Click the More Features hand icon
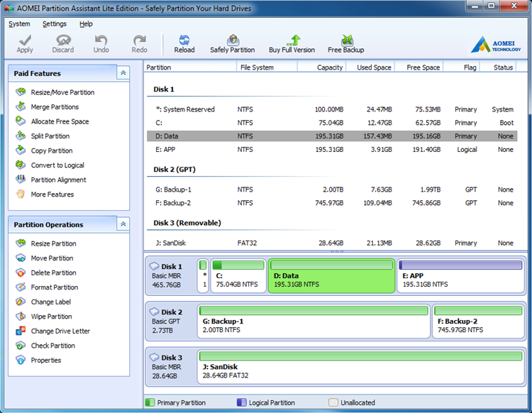This screenshot has height=413, width=532. (x=21, y=194)
